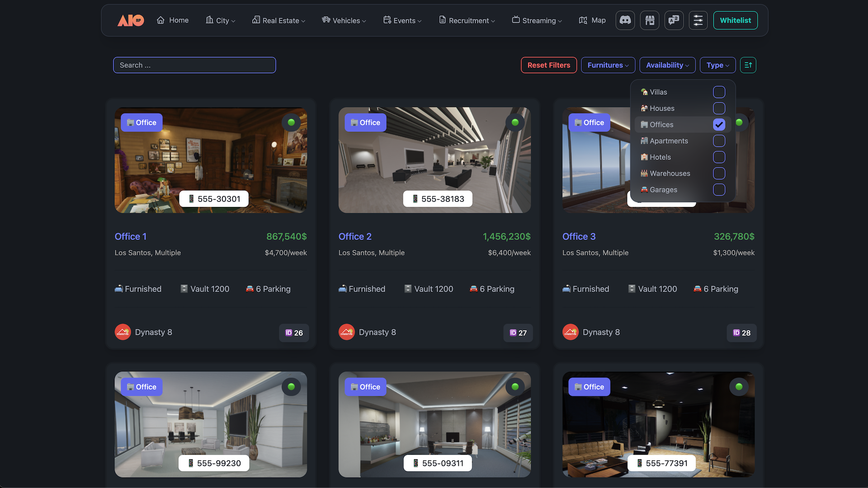
Task: Click the store icon button in navbar
Action: [x=650, y=20]
